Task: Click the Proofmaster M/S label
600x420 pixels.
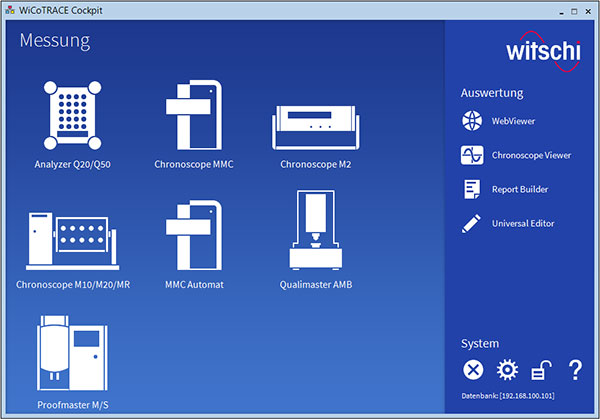Action: click(73, 405)
